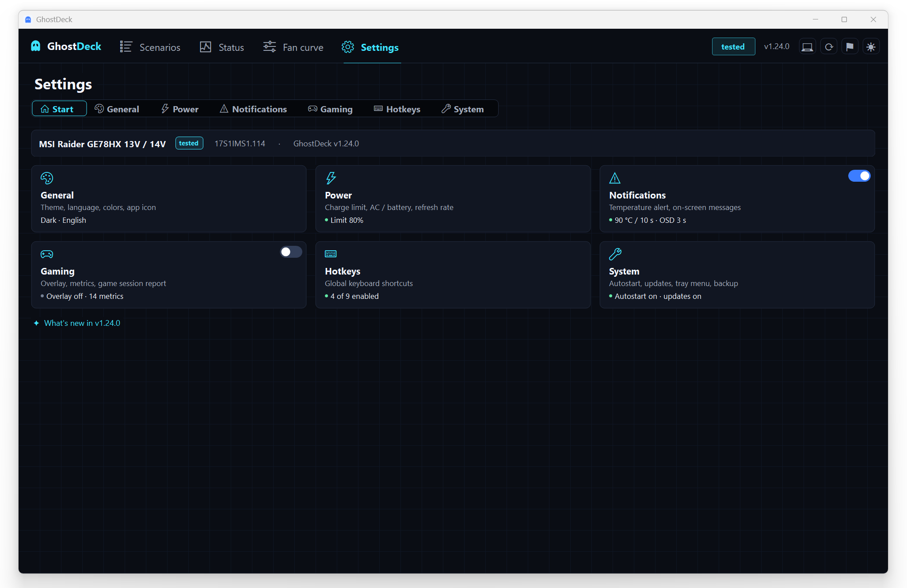The image size is (907, 588).
Task: Click the Overlay off · 14 metrics text
Action: (x=85, y=296)
